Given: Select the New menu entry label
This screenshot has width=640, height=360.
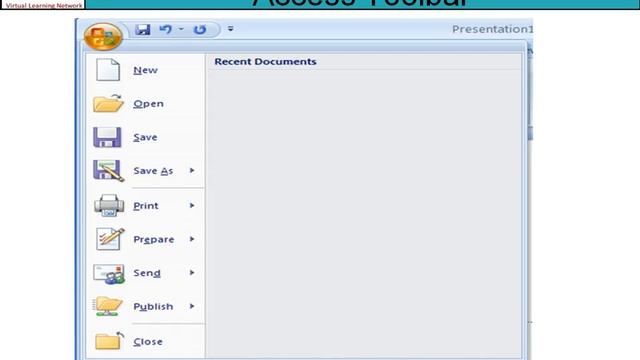Looking at the screenshot, I should tap(145, 70).
